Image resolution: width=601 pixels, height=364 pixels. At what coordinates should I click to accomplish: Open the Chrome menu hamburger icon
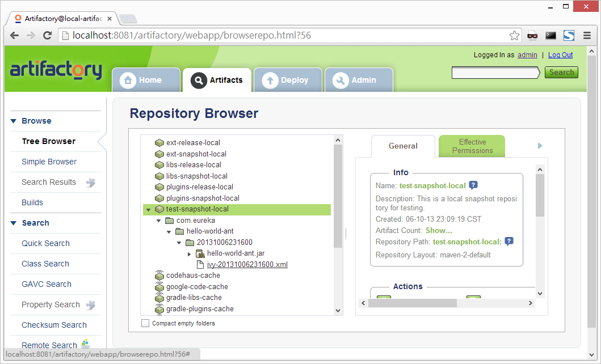pyautogui.click(x=586, y=36)
